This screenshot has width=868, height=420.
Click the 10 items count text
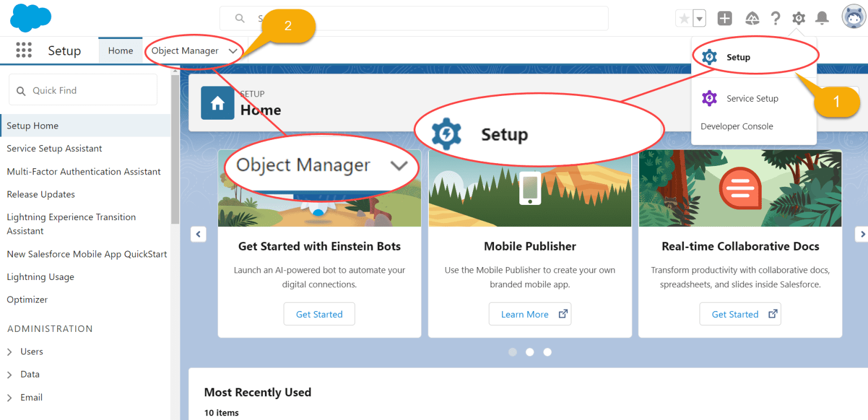(x=222, y=413)
